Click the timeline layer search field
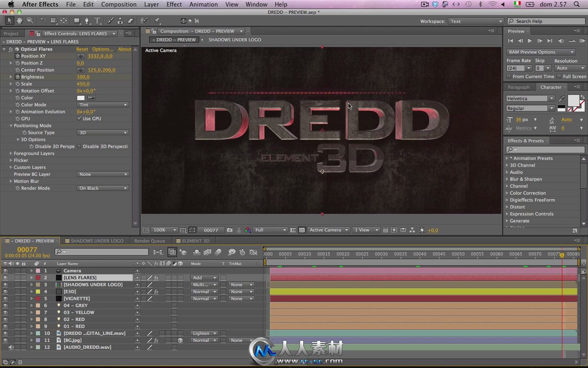Viewport: 588px width, 368px height. pos(102,252)
